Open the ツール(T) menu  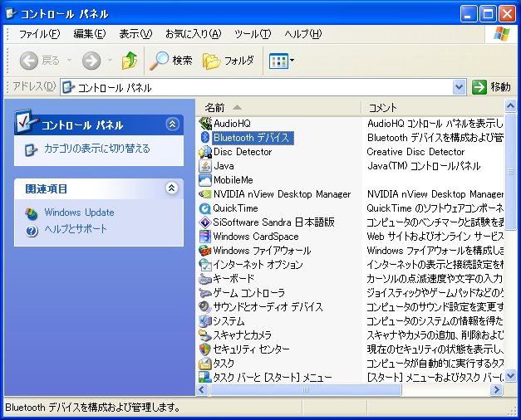pyautogui.click(x=253, y=34)
